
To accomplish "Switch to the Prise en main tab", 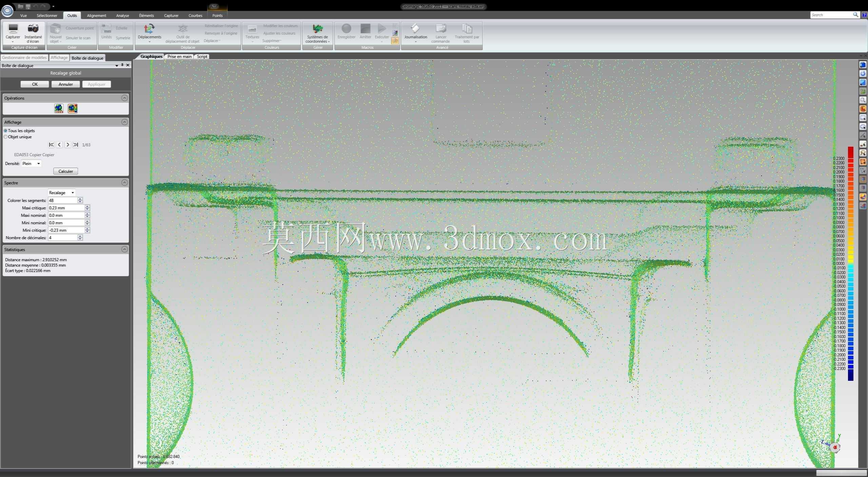I will point(179,57).
